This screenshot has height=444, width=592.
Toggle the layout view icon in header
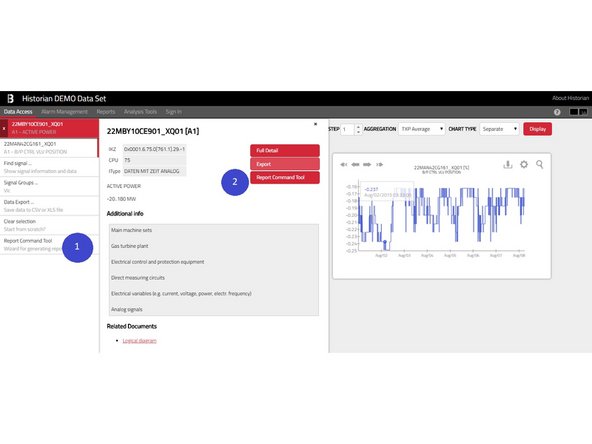pos(578,112)
